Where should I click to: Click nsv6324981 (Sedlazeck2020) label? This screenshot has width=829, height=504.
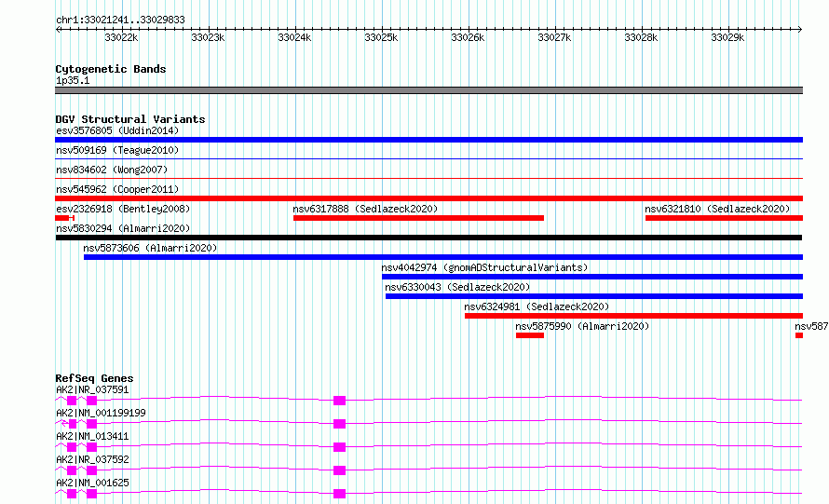(x=537, y=306)
